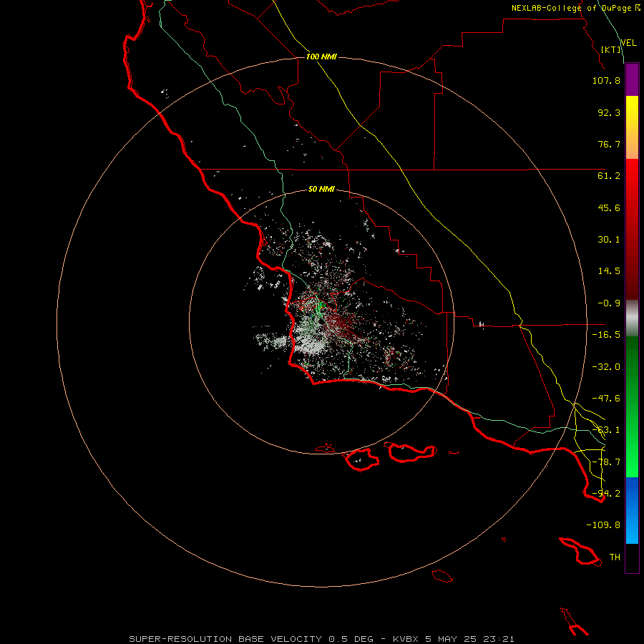Click the 30.1 scale value
Screen dimensions: 644x644
(609, 240)
